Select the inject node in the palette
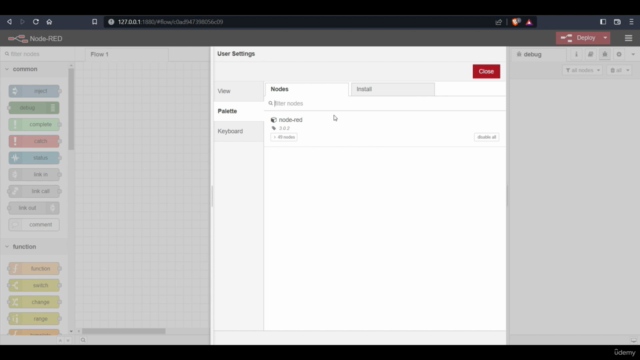The image size is (640, 360). 34,91
